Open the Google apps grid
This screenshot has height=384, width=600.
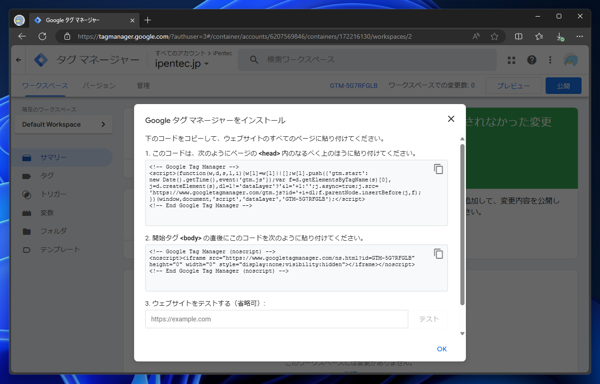click(x=512, y=60)
